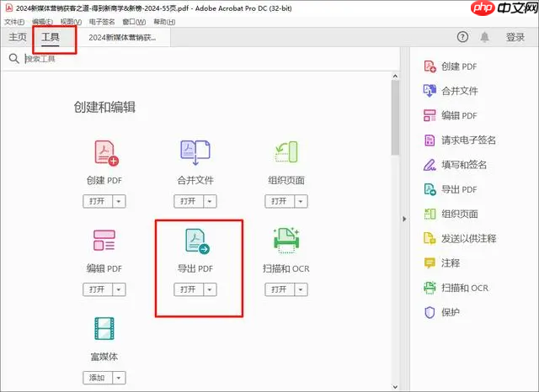Click the Organize Pages (组织页面) grid icon
Viewport: 539px width, 392px height.
pyautogui.click(x=286, y=152)
